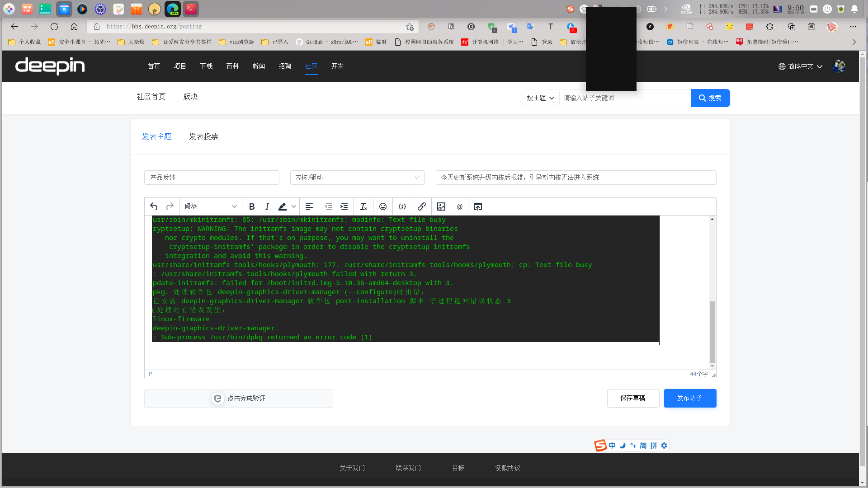Click the 搜索 search button
The image size is (868, 488).
(710, 98)
